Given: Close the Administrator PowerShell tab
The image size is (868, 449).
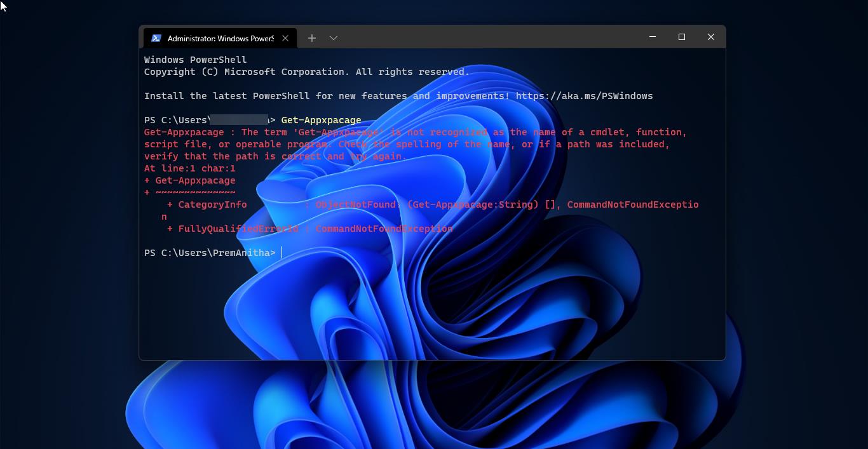Looking at the screenshot, I should 285,38.
